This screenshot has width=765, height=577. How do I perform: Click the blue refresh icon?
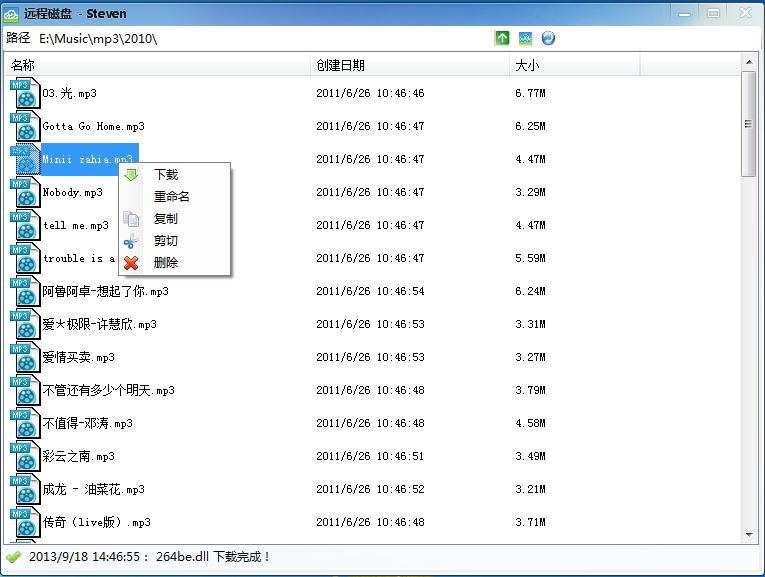tap(548, 38)
